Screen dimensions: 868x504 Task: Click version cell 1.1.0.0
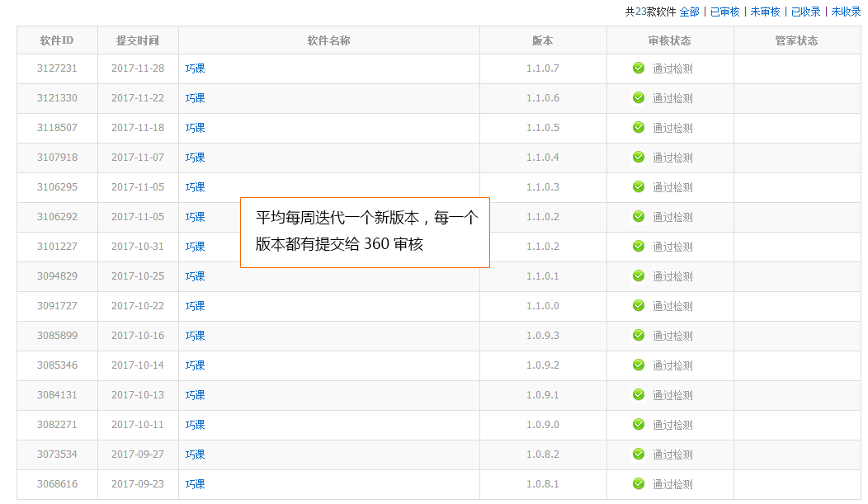click(543, 306)
